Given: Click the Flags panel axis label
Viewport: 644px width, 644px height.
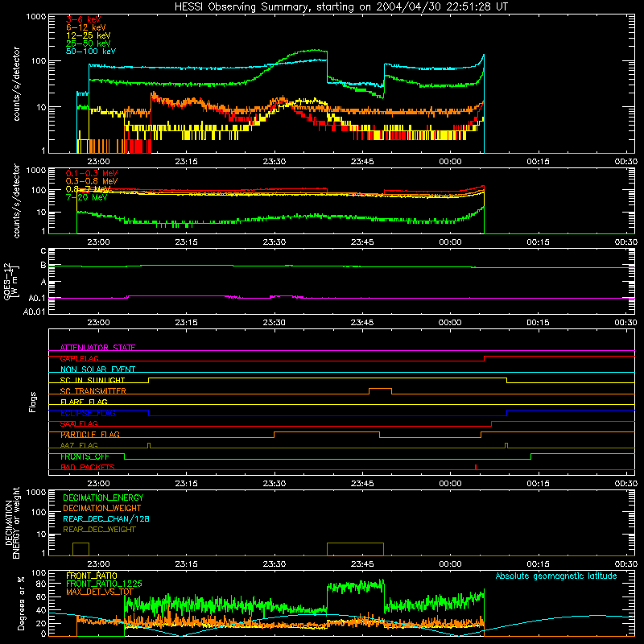Looking at the screenshot, I should coord(33,402).
